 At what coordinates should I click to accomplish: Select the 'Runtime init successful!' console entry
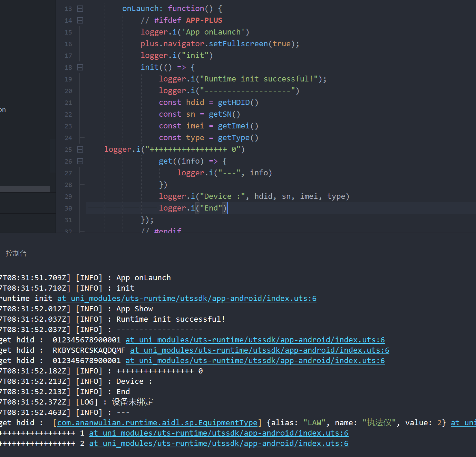pyautogui.click(x=171, y=319)
